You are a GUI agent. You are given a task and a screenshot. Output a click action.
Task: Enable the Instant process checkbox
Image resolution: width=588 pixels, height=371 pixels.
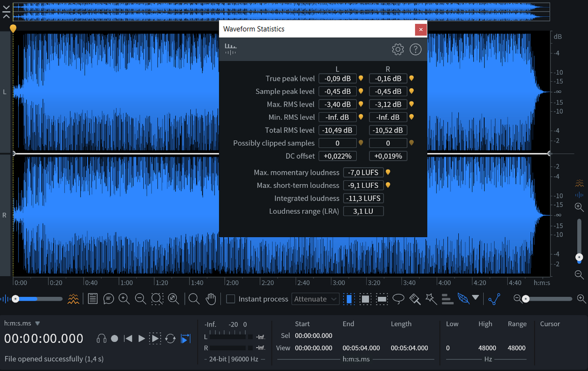coord(231,299)
